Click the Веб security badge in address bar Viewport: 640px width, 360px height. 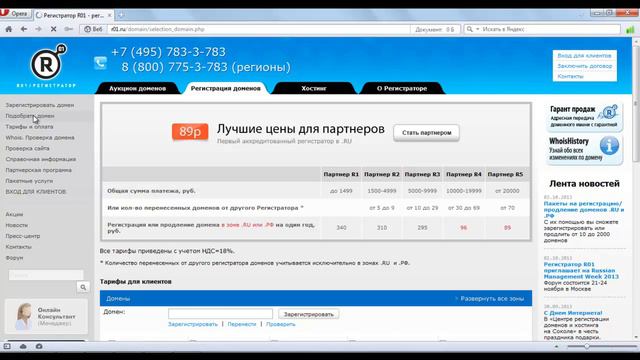93,29
